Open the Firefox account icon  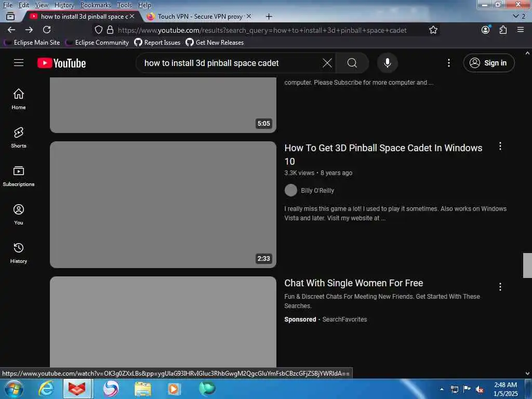coord(486,30)
